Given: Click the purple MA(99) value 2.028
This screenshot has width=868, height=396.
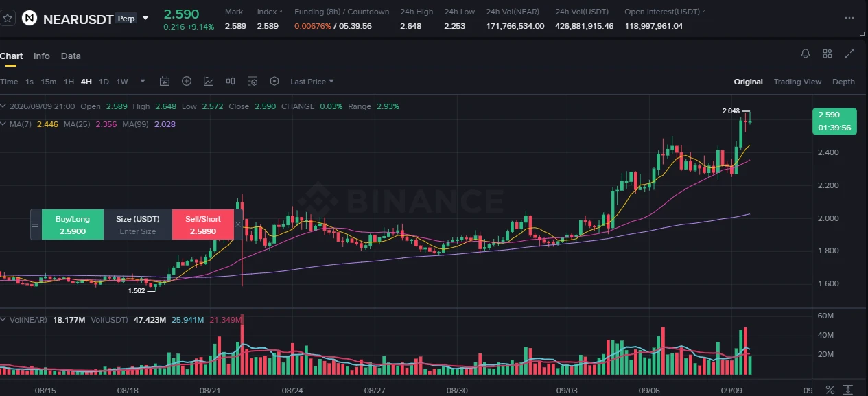Looking at the screenshot, I should click(165, 124).
